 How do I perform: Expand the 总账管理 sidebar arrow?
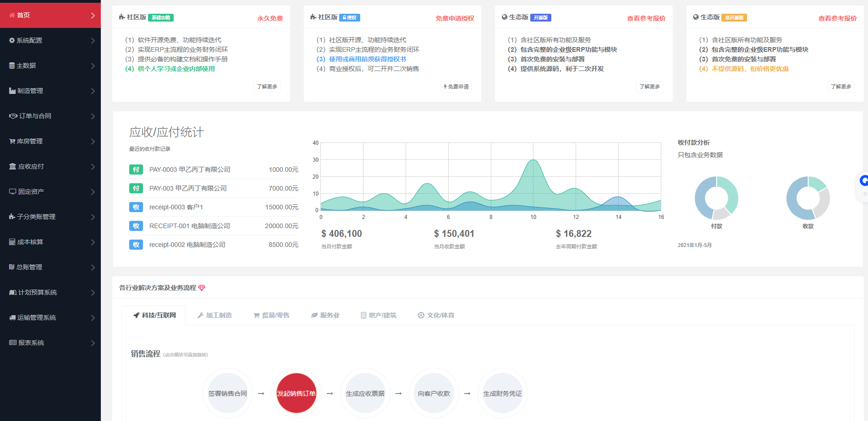tap(93, 267)
